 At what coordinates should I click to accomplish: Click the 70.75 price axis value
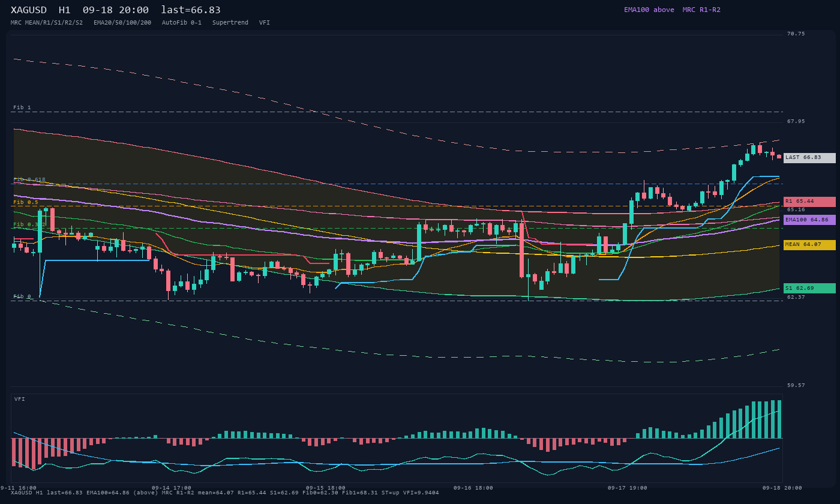796,34
